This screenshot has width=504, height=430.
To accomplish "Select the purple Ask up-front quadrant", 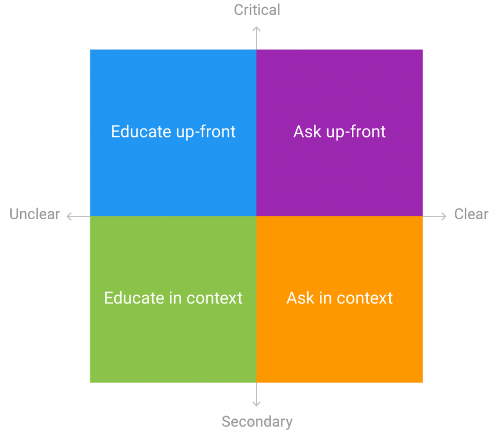I will 340,132.
